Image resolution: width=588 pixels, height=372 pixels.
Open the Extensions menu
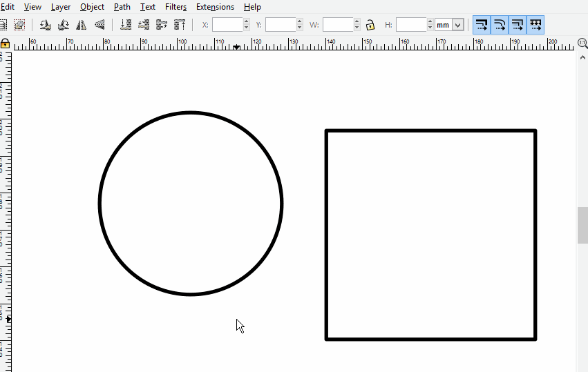(x=215, y=7)
